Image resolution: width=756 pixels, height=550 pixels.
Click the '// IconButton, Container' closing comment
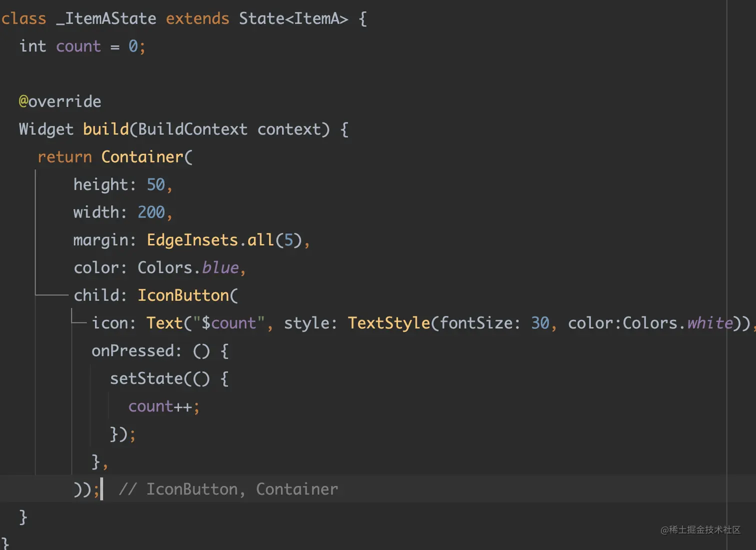(228, 489)
